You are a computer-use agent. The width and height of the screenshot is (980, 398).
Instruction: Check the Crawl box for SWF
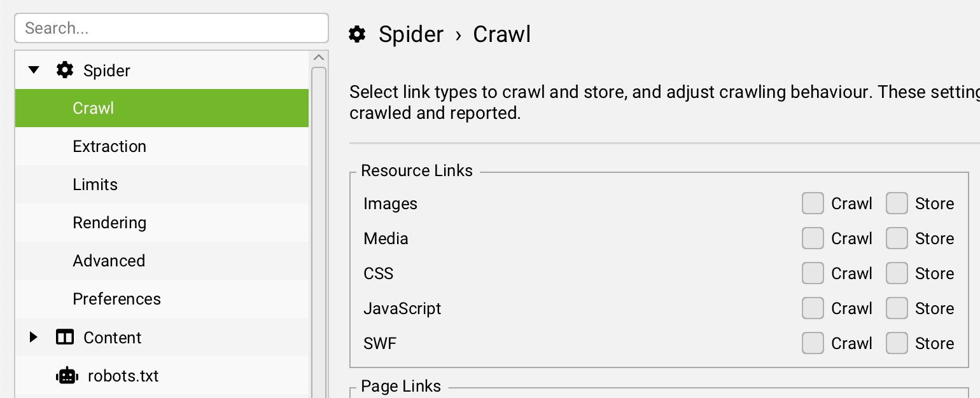813,343
